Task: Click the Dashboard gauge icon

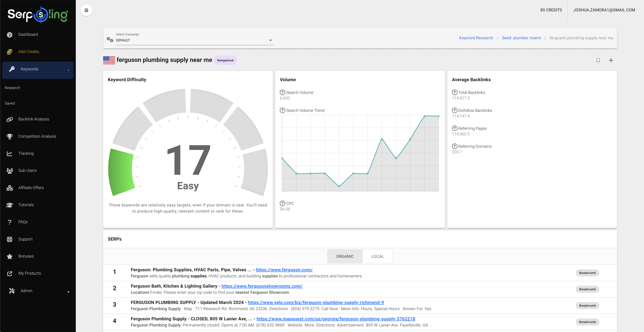Action: [x=9, y=34]
